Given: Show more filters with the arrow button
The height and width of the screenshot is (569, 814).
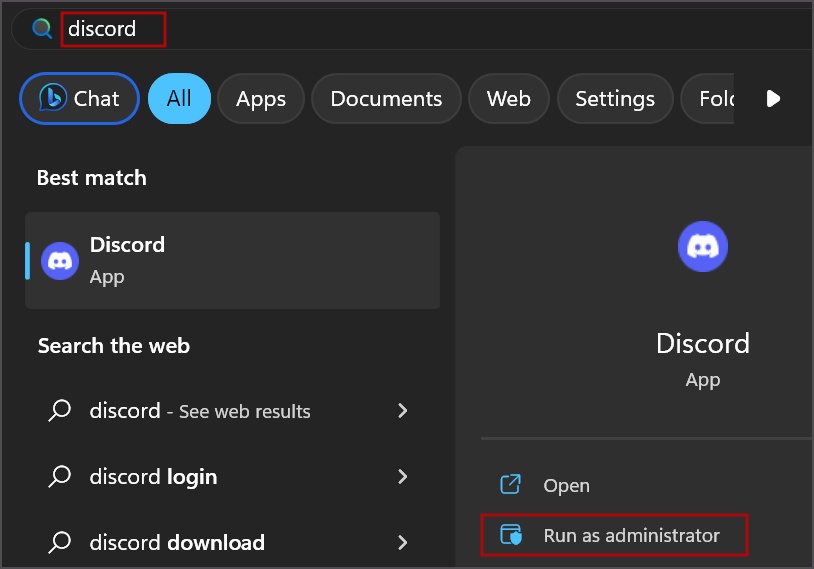Looking at the screenshot, I should tap(773, 99).
